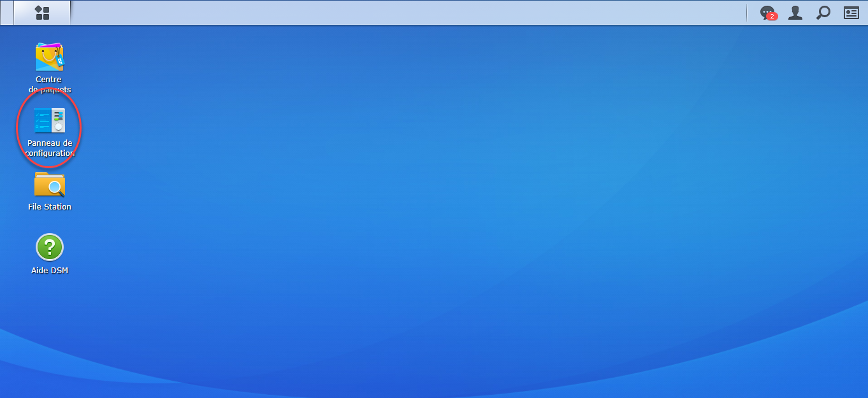
Task: Open the widgets panel icon
Action: pos(851,13)
